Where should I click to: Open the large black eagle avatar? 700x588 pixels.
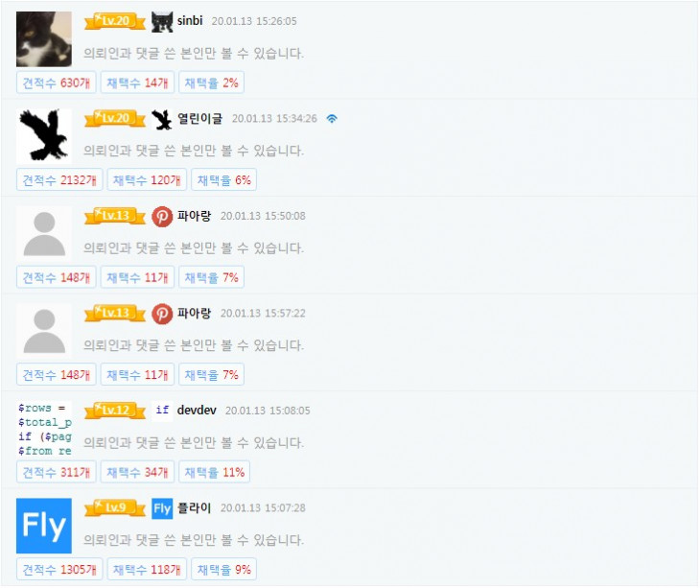click(x=44, y=135)
